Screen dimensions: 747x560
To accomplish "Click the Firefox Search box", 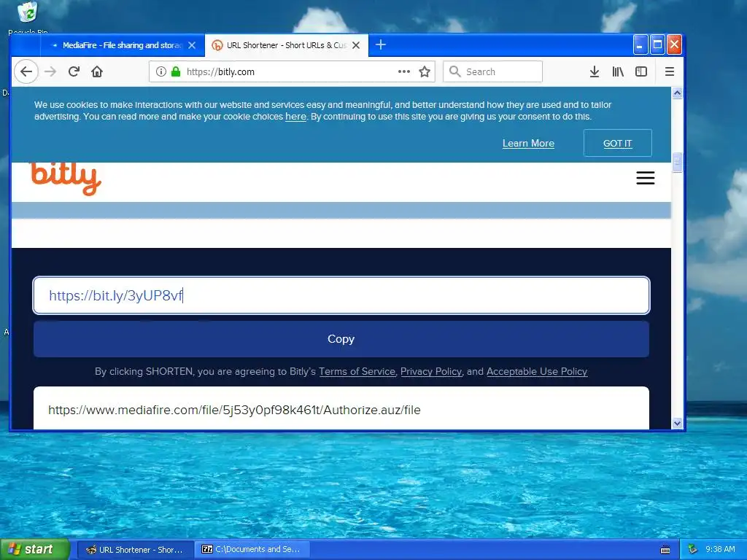I will point(492,71).
